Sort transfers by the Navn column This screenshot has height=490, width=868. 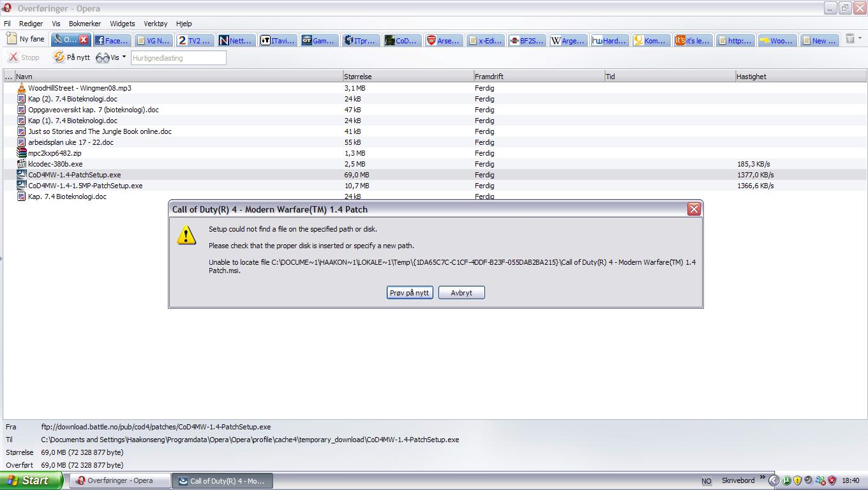pyautogui.click(x=179, y=77)
